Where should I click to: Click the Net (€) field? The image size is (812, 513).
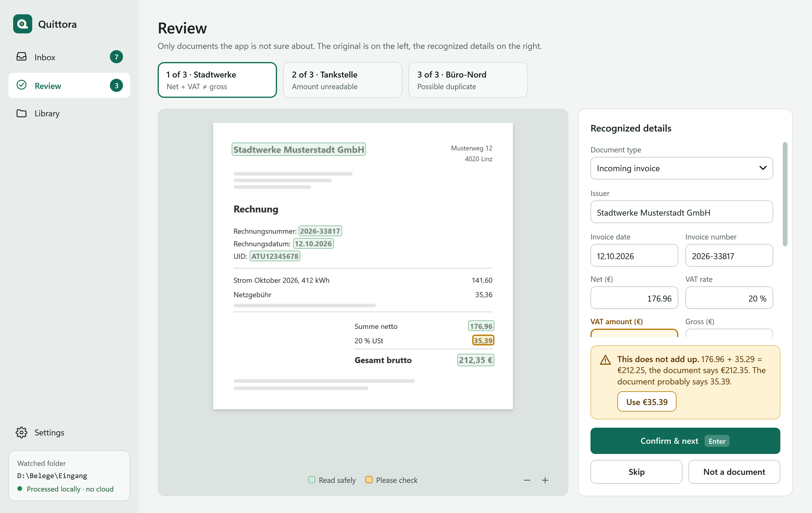point(634,298)
